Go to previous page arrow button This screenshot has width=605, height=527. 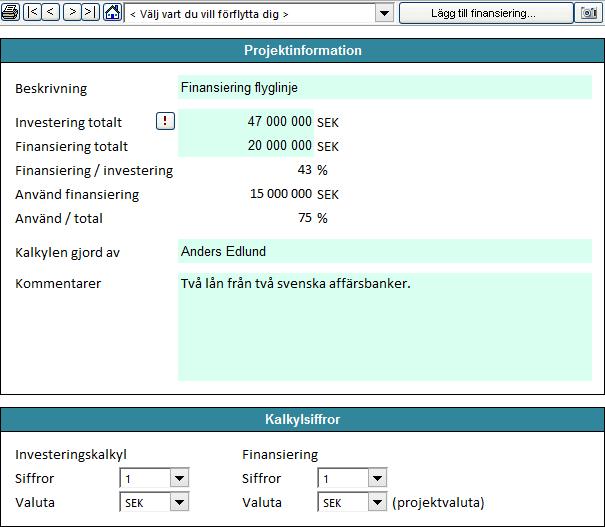pos(51,12)
